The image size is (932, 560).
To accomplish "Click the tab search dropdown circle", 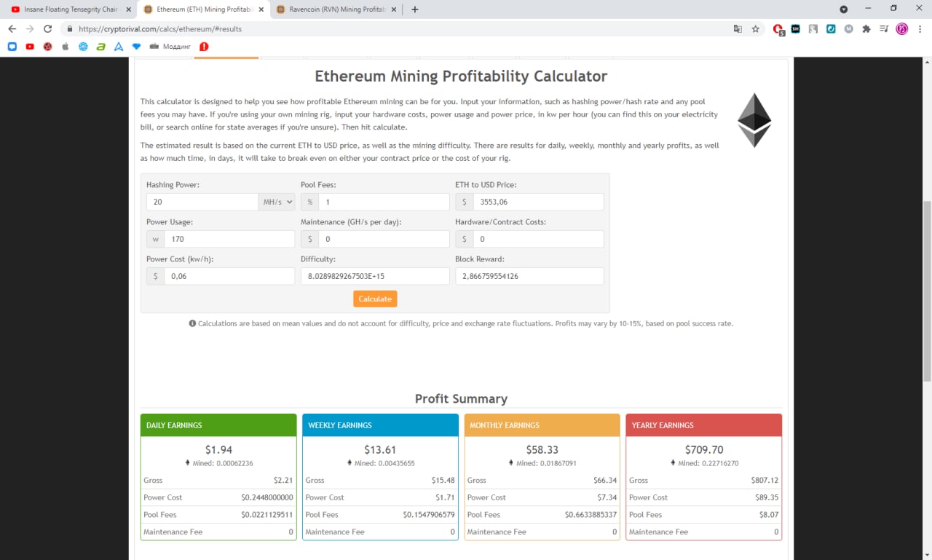I will pyautogui.click(x=844, y=9).
